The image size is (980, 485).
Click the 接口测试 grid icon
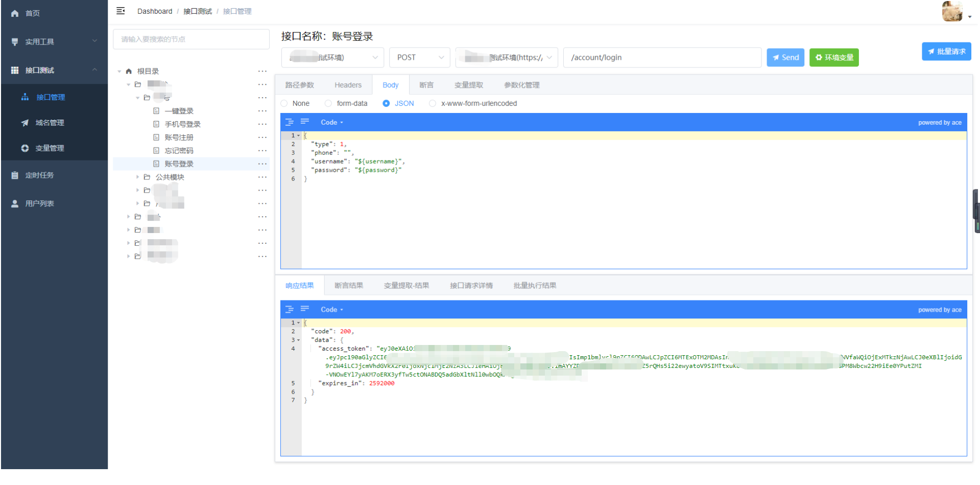[x=15, y=70]
